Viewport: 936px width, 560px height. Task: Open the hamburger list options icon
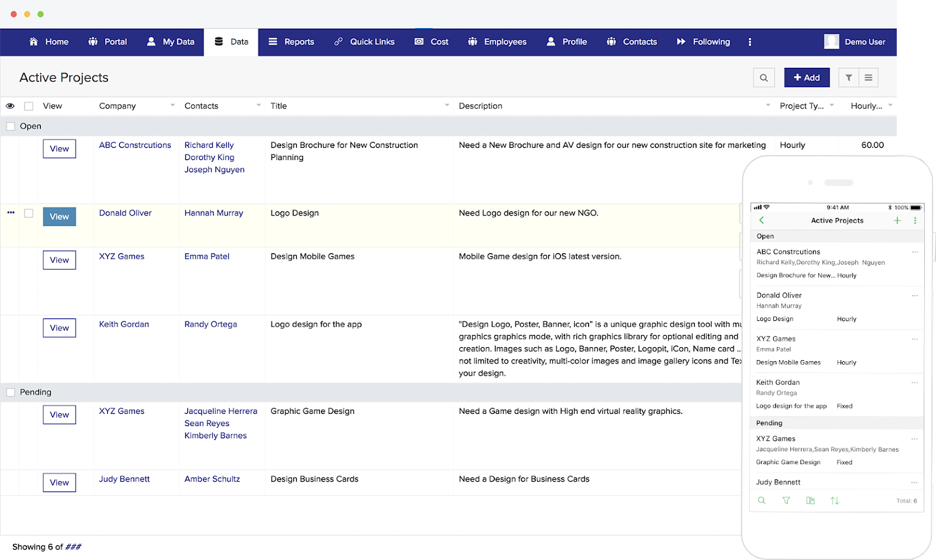point(869,78)
